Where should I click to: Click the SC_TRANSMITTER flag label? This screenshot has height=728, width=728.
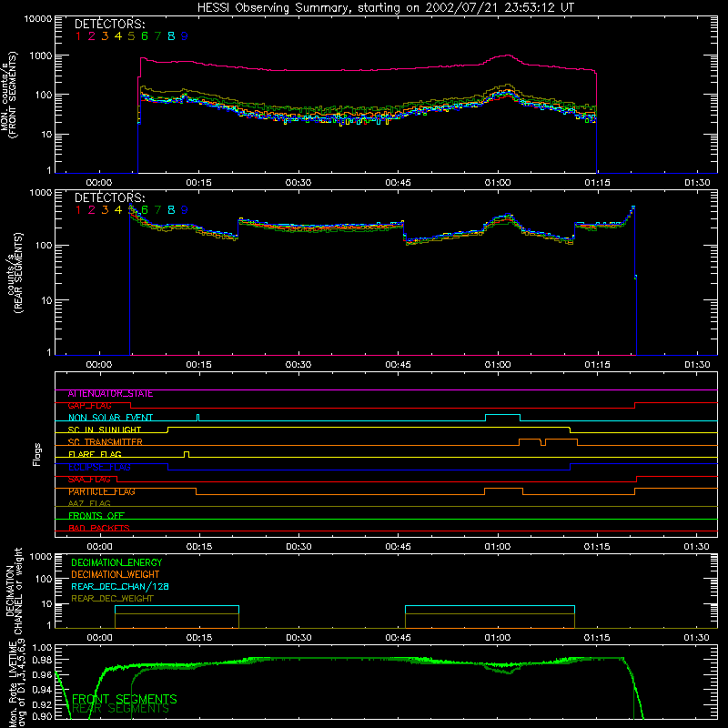106,442
